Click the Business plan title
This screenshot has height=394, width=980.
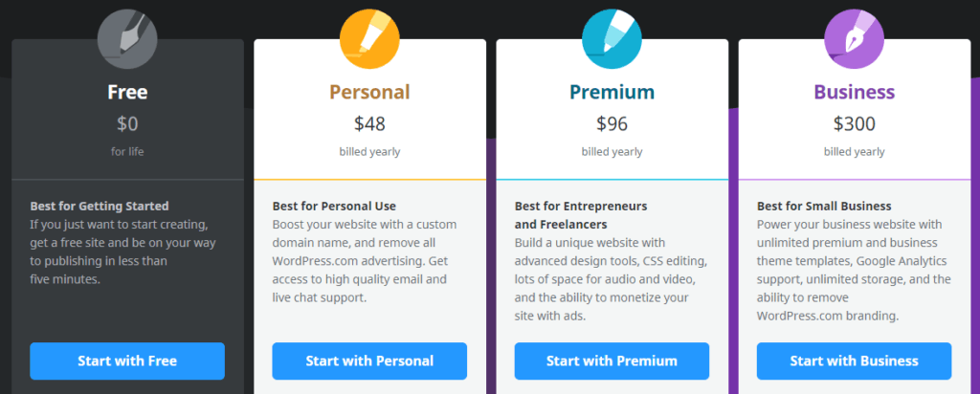coord(854,93)
